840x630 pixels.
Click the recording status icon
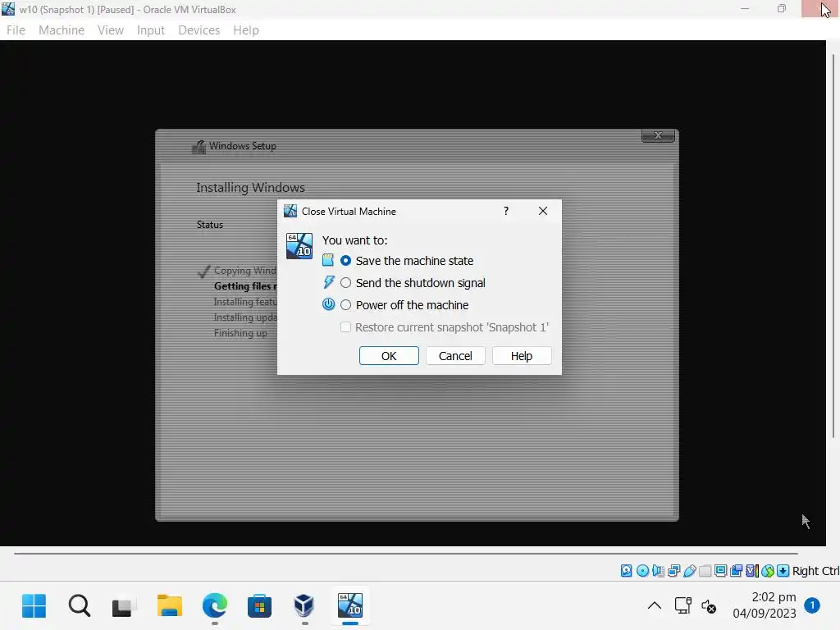pyautogui.click(x=737, y=571)
